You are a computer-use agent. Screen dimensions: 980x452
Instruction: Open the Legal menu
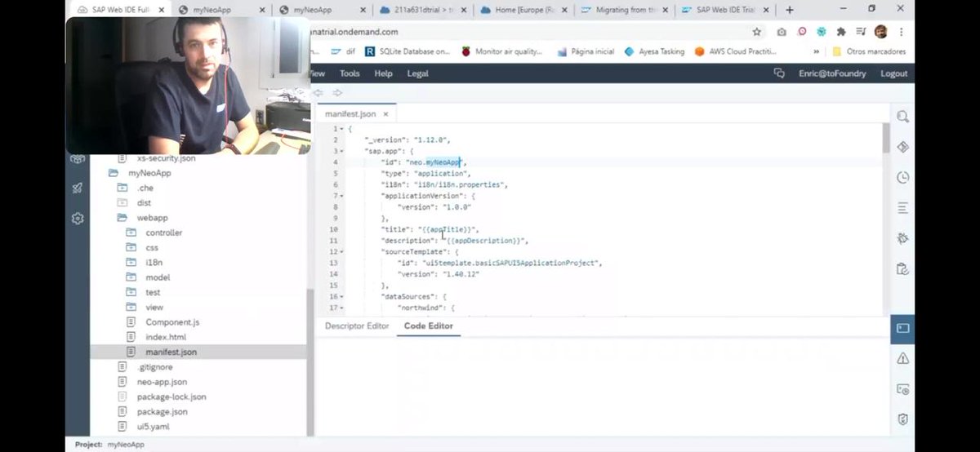417,73
